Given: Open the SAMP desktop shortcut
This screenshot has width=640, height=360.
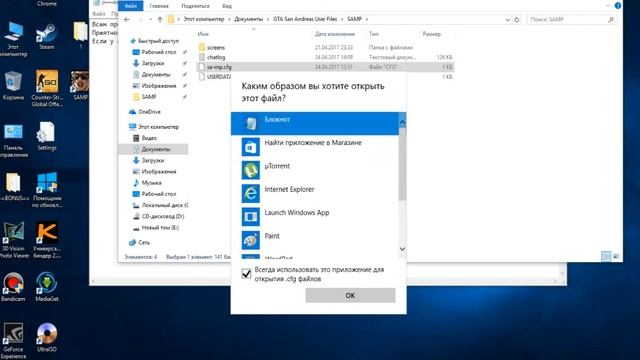Looking at the screenshot, I should click(80, 86).
